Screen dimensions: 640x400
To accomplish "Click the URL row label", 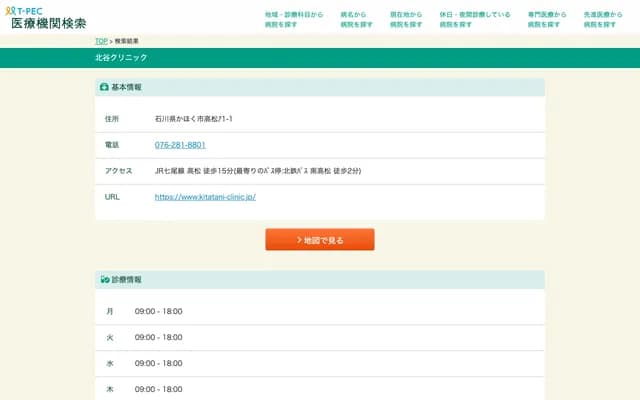I will click(x=112, y=197).
